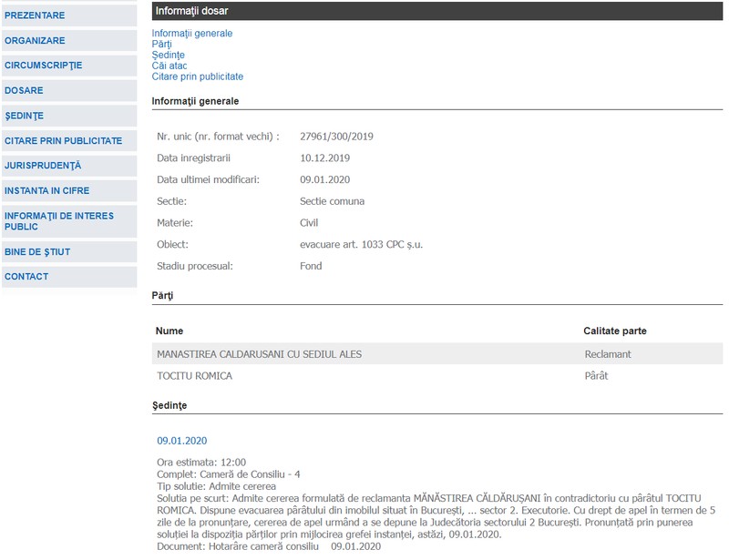Click the Pârât party role cell

tap(596, 375)
